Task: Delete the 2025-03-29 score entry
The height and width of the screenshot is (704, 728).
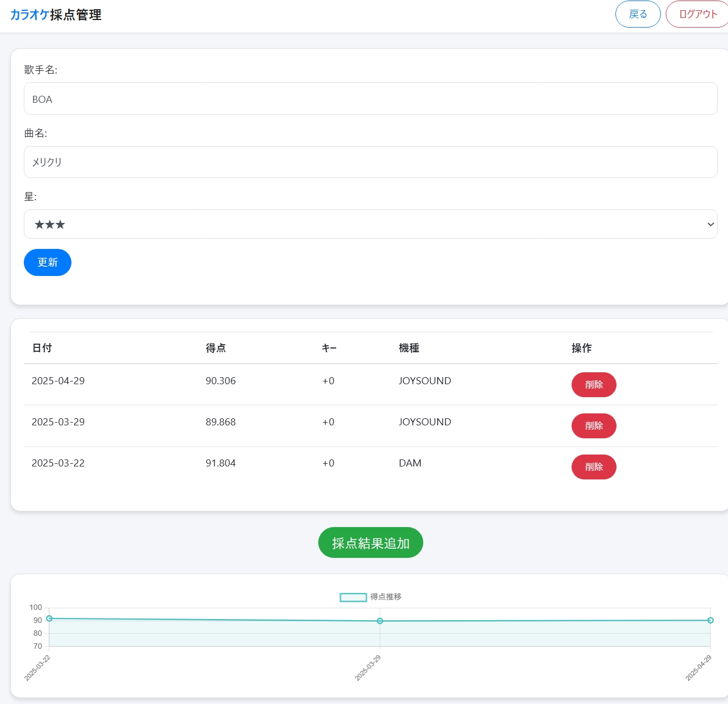Action: (593, 426)
